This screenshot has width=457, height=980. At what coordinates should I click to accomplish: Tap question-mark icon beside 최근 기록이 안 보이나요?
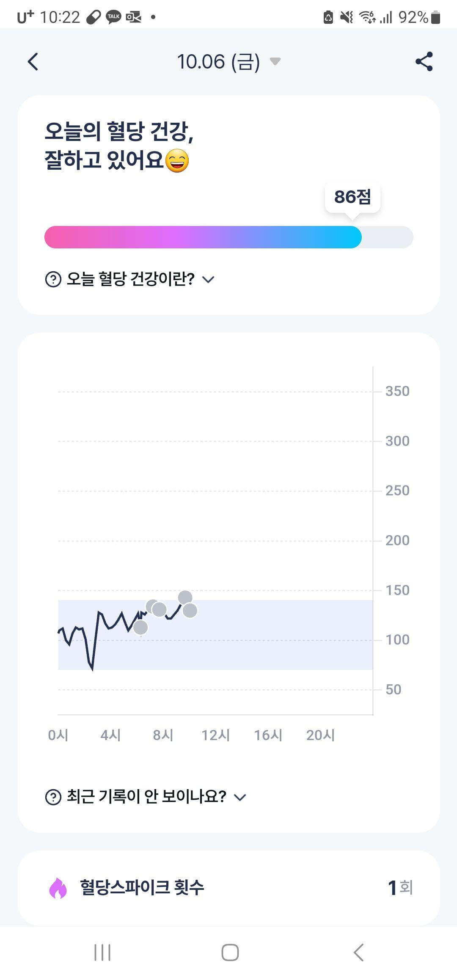pyautogui.click(x=53, y=797)
